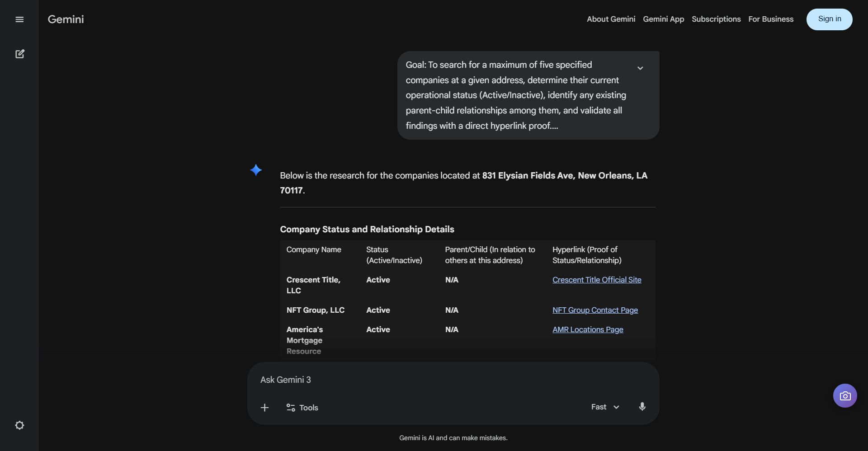The width and height of the screenshot is (868, 451).
Task: Click the Gemini sparkle response icon
Action: pos(256,170)
